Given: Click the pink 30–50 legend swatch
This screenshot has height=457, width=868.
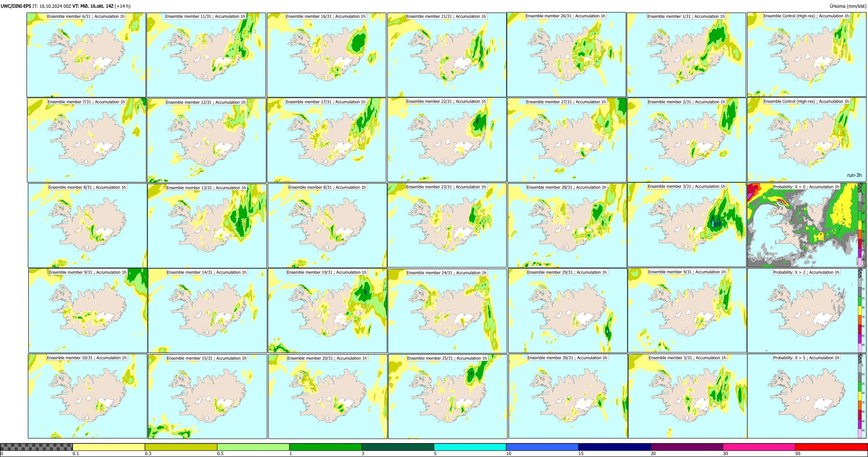Looking at the screenshot, I should 759,447.
